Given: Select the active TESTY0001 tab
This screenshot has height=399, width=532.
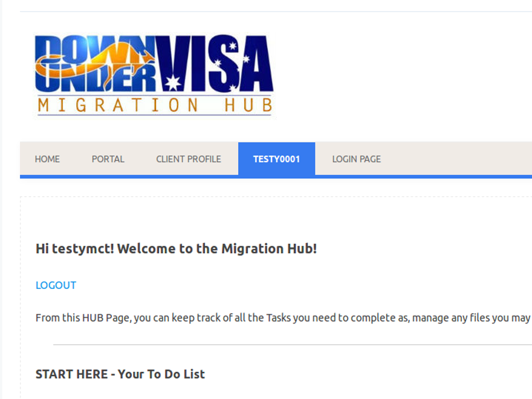Looking at the screenshot, I should tap(276, 159).
